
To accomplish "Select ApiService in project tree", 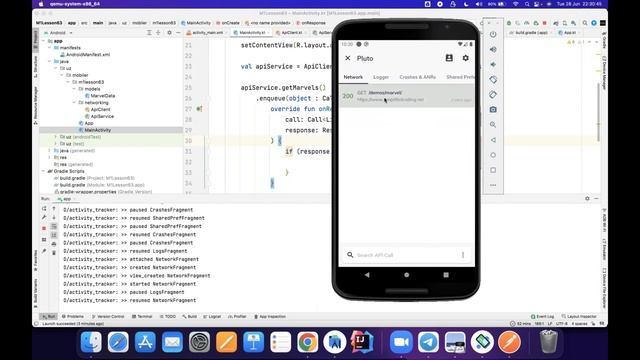I will pyautogui.click(x=99, y=116).
